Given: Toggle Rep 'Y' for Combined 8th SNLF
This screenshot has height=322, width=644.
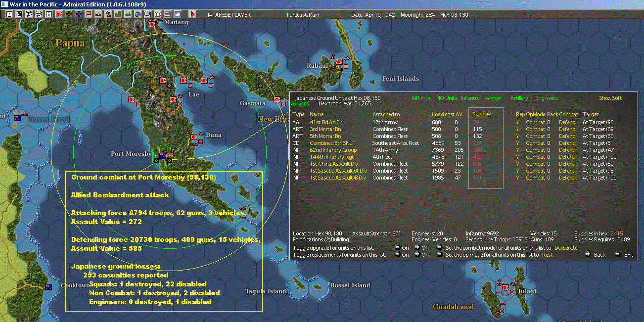Looking at the screenshot, I should point(518,143).
